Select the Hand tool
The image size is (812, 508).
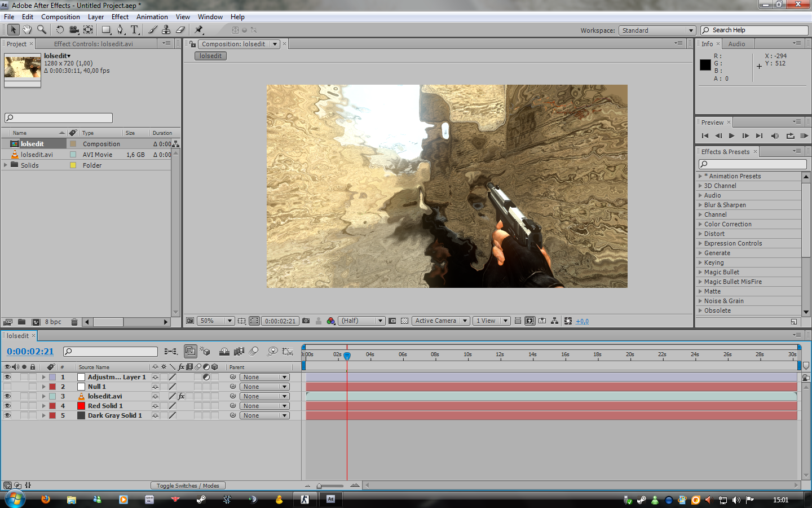click(27, 30)
